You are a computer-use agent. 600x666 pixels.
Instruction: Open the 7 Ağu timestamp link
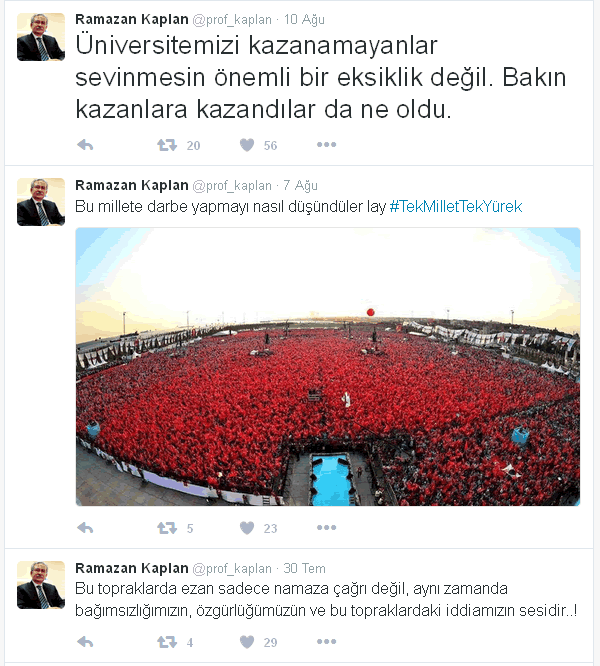[301, 186]
